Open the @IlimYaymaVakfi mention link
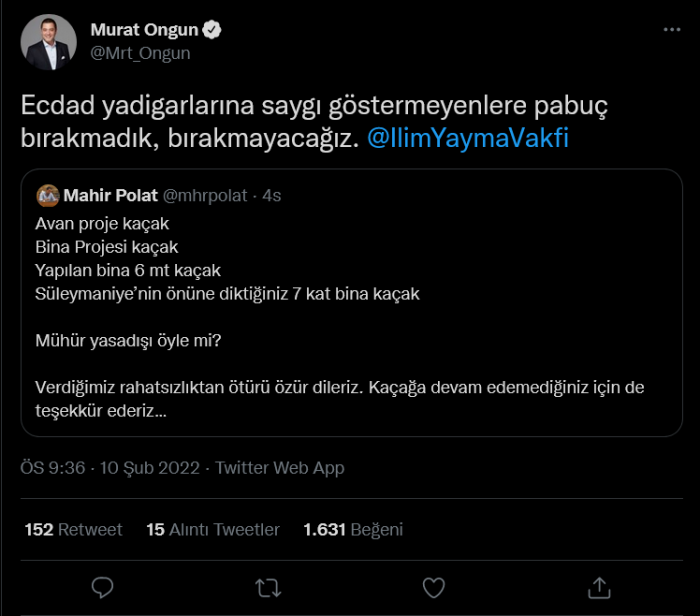Image resolution: width=700 pixels, height=616 pixels. pos(468,139)
